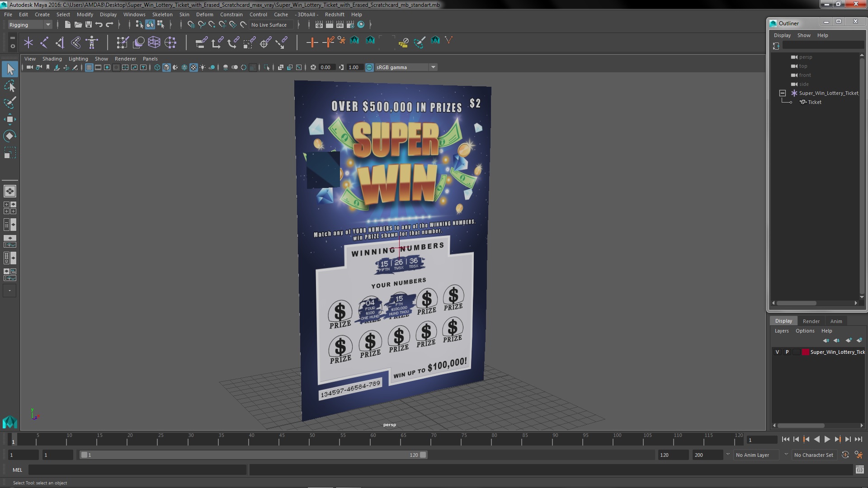Viewport: 868px width, 488px height.
Task: Click the Human IK skeleton shelf icon
Action: pos(92,42)
